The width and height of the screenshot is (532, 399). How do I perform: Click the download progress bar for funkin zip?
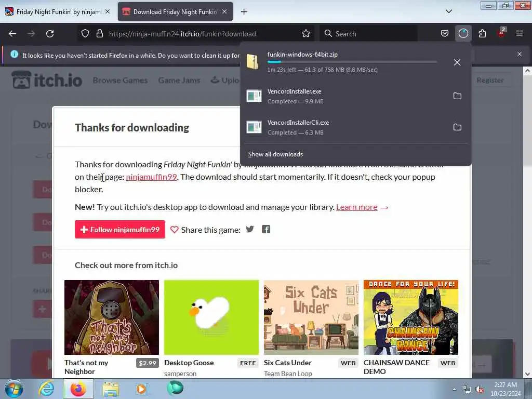tap(352, 62)
